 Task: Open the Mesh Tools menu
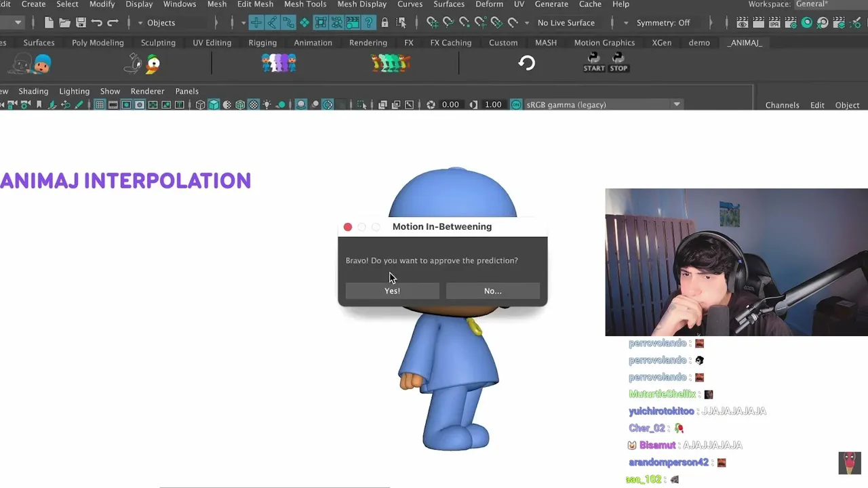[x=305, y=4]
